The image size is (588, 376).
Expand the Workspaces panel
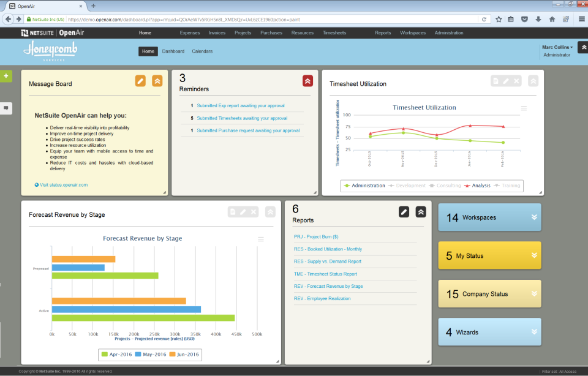coord(533,217)
